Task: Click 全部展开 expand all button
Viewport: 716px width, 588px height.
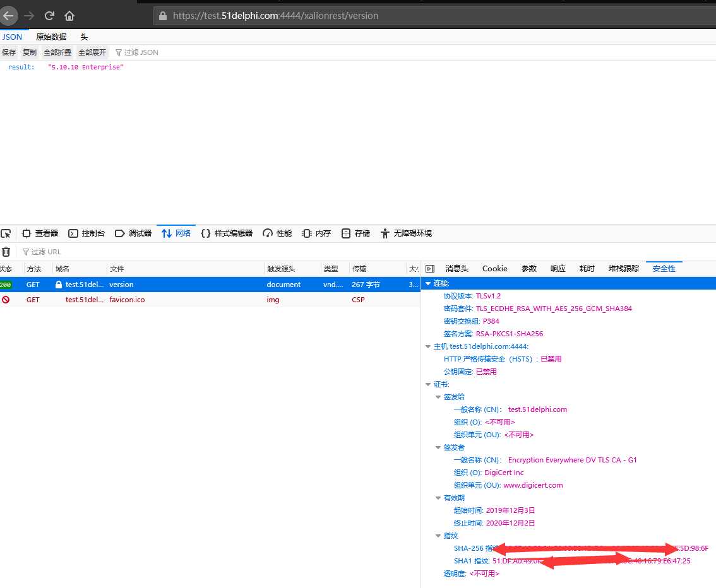Action: click(92, 52)
